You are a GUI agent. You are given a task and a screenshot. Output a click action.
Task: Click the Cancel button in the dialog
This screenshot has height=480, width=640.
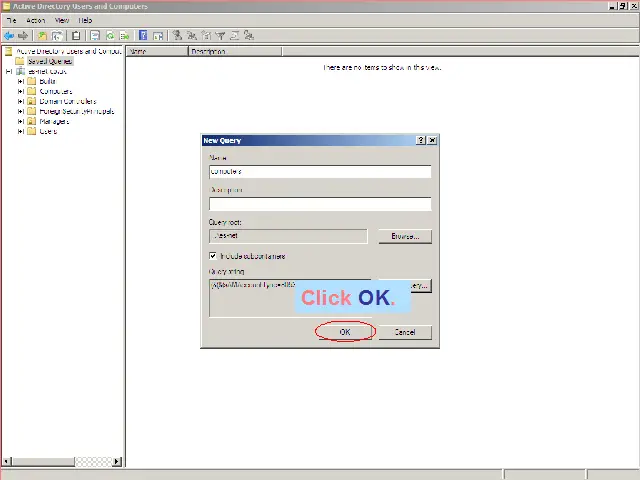pos(404,332)
